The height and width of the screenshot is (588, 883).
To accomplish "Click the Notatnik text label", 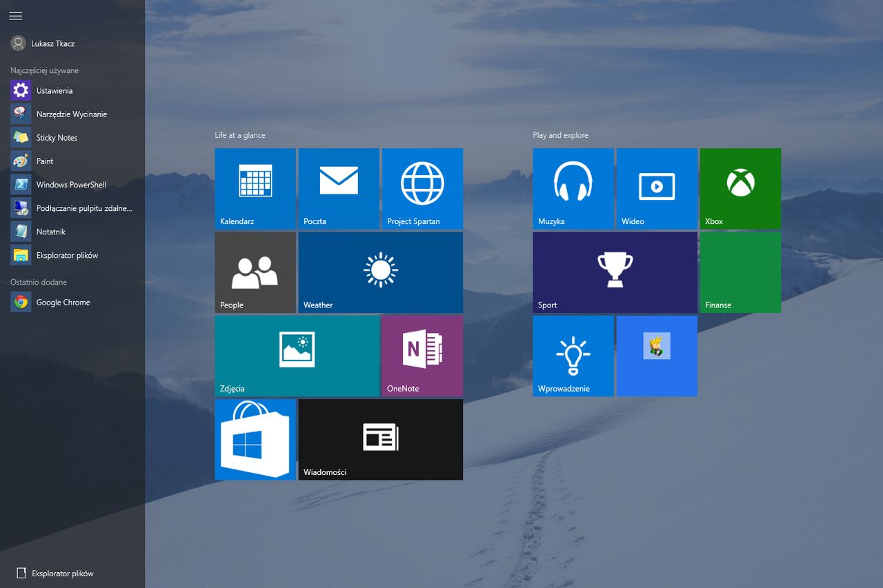I will (x=51, y=232).
